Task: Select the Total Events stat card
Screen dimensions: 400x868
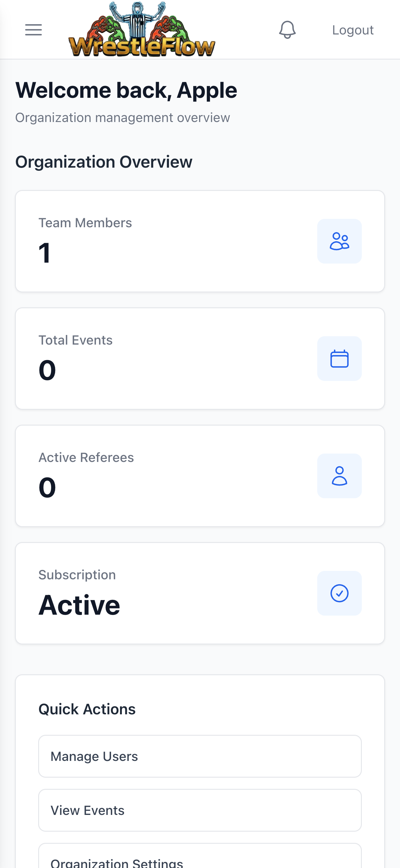Action: coord(200,359)
